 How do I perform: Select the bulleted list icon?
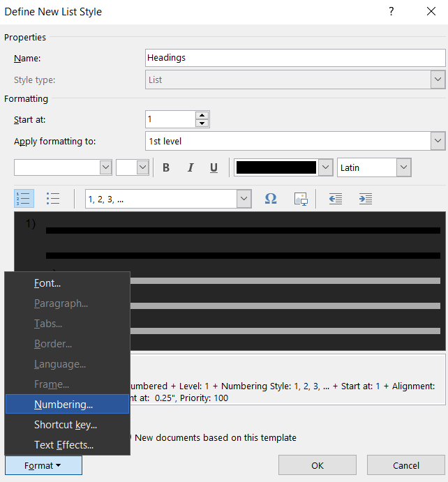click(53, 199)
